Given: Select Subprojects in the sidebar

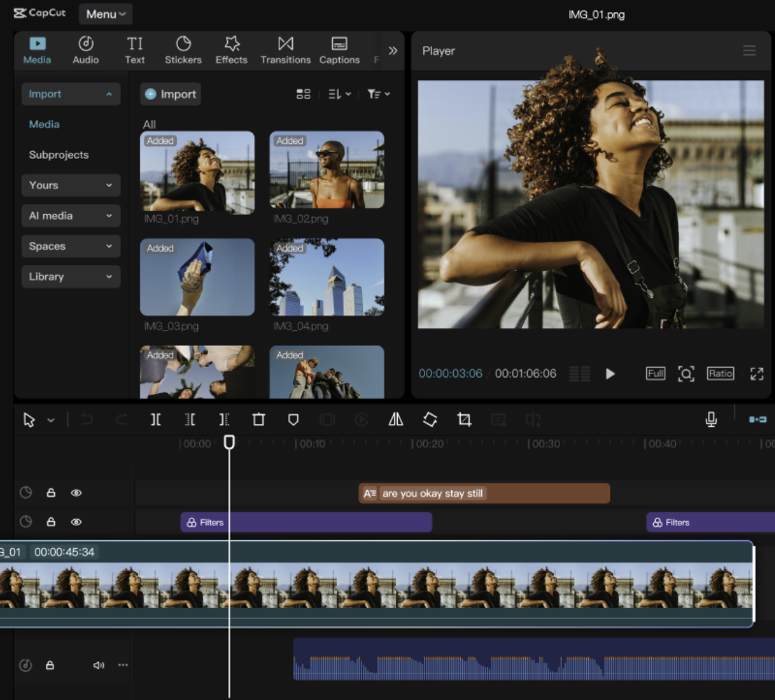Looking at the screenshot, I should [x=58, y=155].
